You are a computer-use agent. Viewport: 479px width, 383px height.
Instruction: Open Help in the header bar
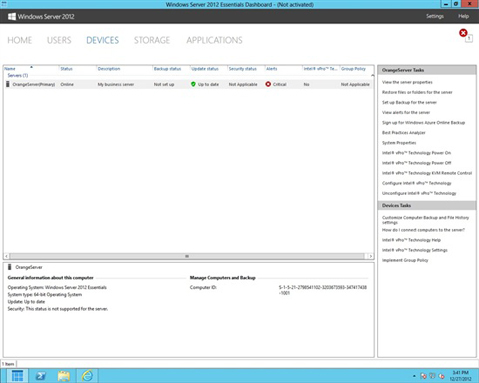pyautogui.click(x=463, y=16)
